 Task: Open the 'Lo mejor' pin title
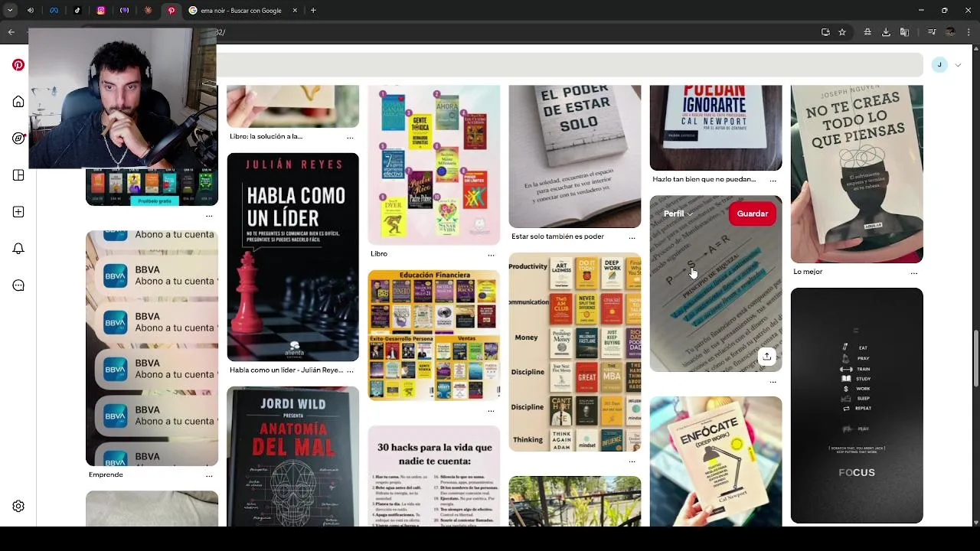808,272
